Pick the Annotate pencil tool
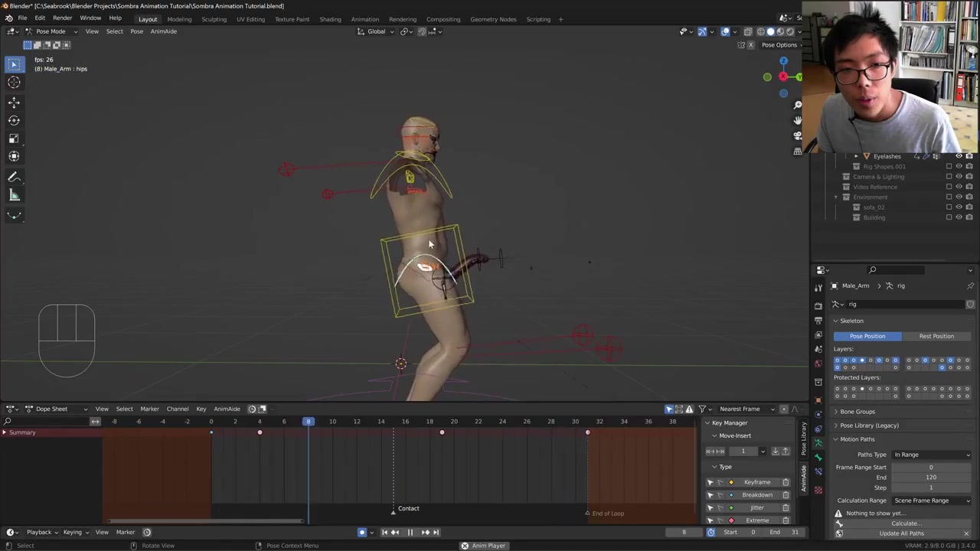 pos(14,177)
